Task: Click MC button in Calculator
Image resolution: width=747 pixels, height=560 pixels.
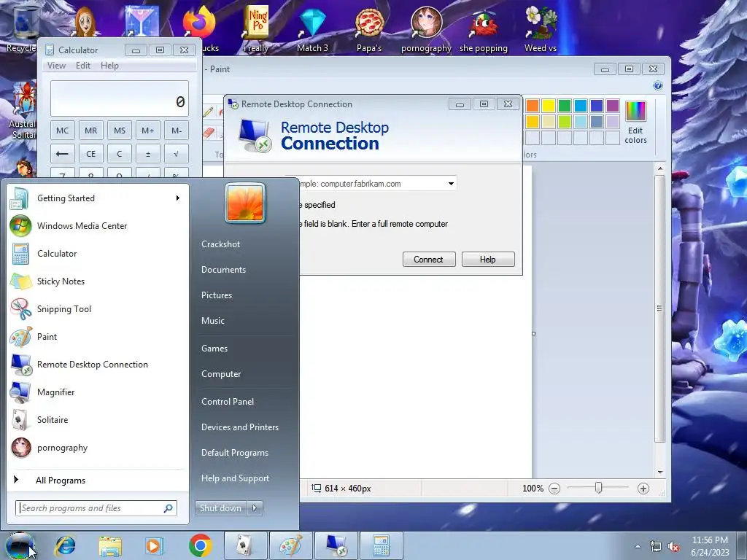Action: (x=63, y=131)
